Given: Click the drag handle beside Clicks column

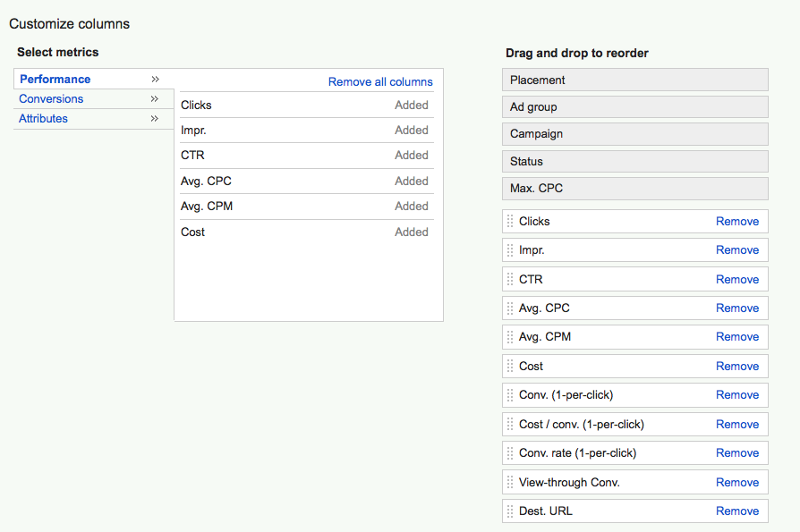Looking at the screenshot, I should click(510, 221).
